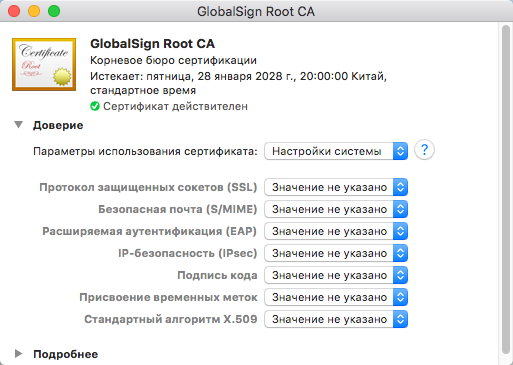Image resolution: width=513 pixels, height=365 pixels.
Task: Click the window's vertical scrollbar
Action: point(506,190)
